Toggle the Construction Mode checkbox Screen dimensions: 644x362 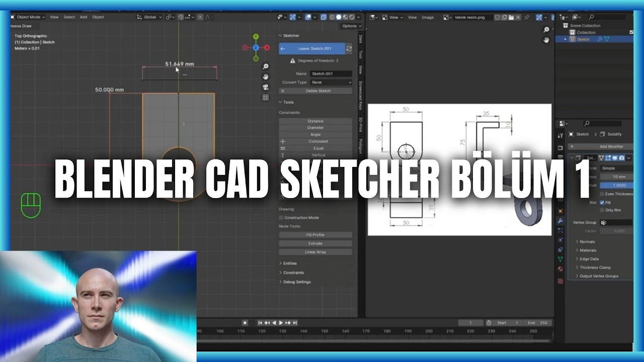coord(281,218)
